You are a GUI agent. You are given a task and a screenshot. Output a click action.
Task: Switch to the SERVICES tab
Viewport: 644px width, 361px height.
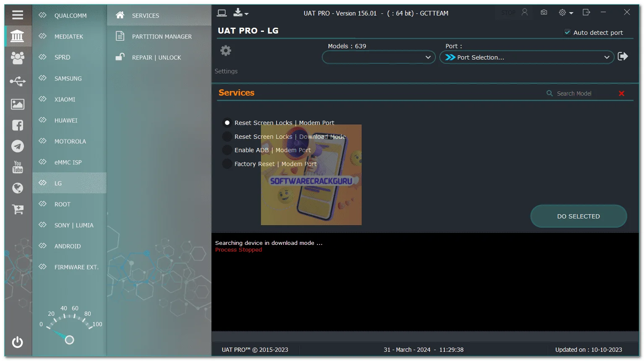(x=159, y=16)
